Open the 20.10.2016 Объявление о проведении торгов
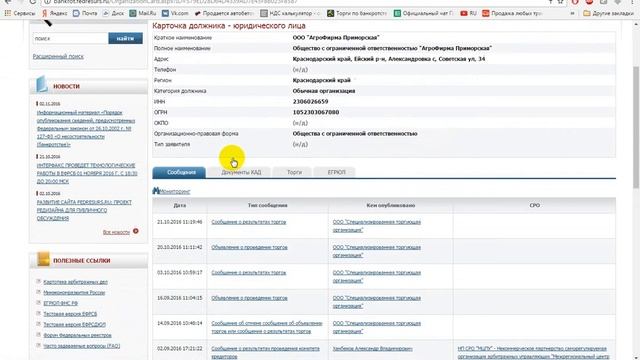 pyautogui.click(x=249, y=247)
